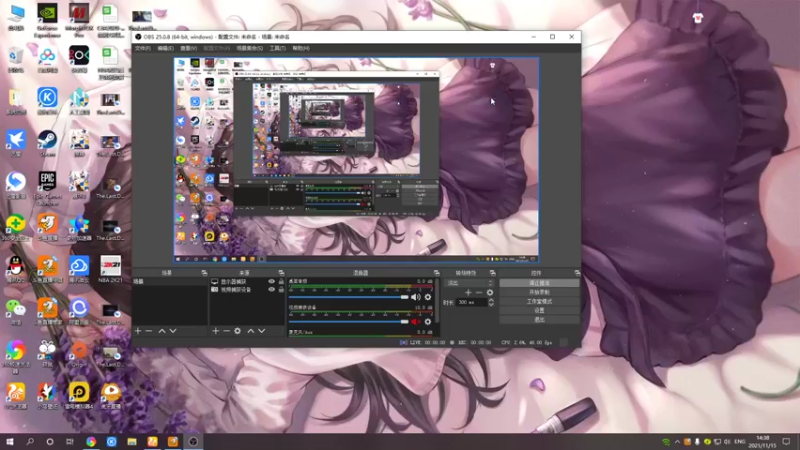
Task: Click the transition duration input field
Action: tap(471, 303)
